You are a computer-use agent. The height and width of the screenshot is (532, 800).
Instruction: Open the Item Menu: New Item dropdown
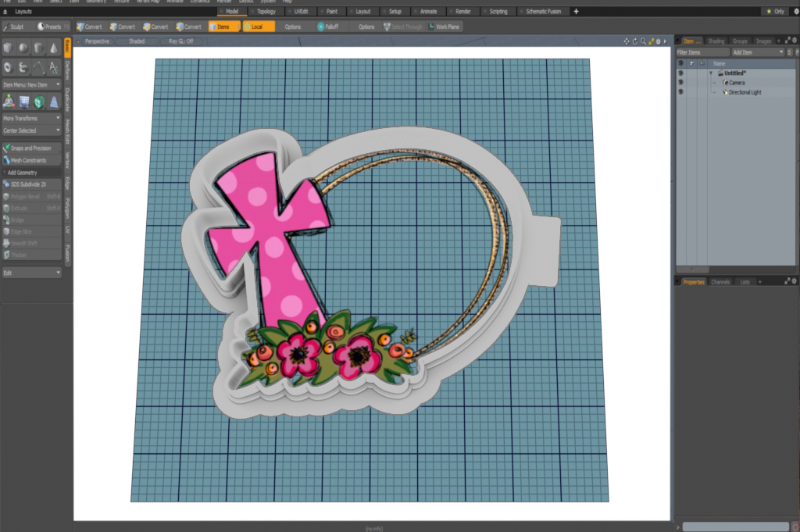point(31,84)
